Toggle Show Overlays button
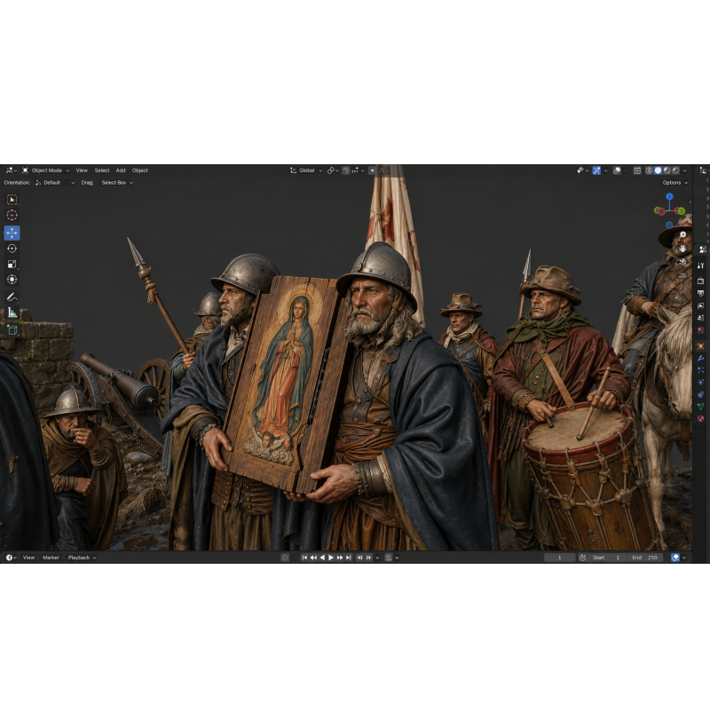 tap(617, 170)
